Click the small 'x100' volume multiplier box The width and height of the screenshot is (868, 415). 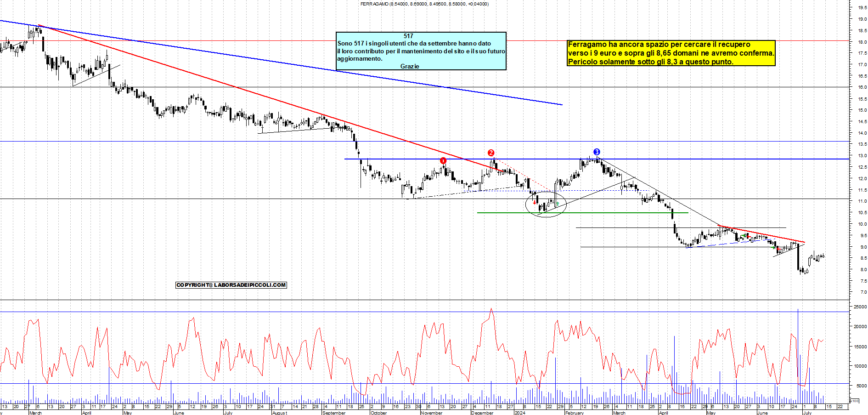[x=854, y=401]
